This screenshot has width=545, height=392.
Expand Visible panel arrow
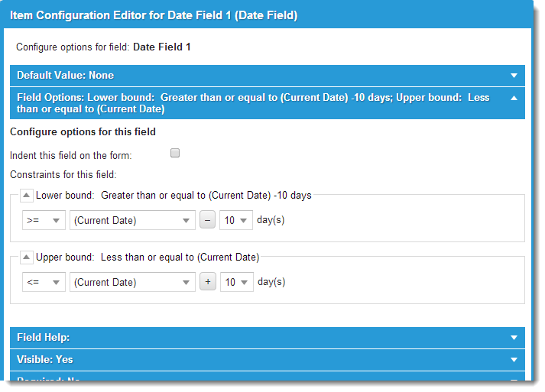[515, 360]
